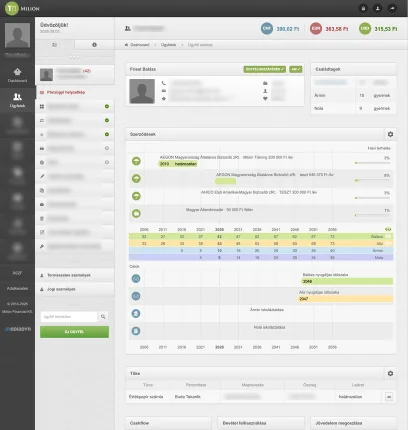Click the trash icon menu row

point(75,218)
